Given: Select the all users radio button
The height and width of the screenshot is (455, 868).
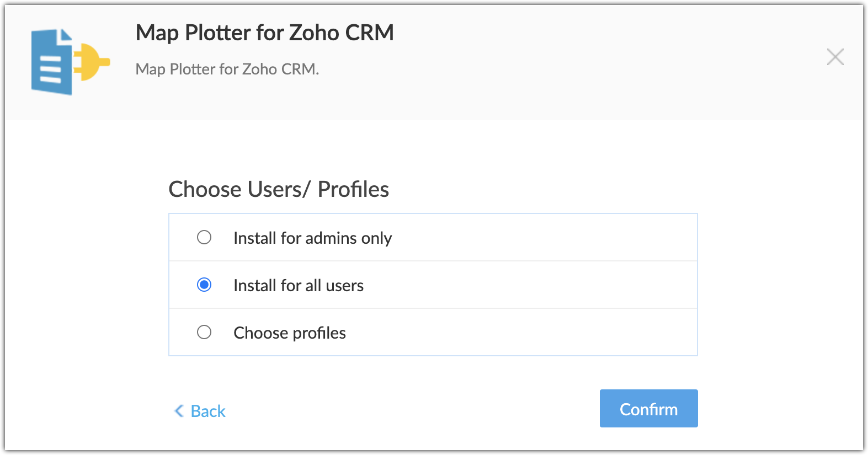Looking at the screenshot, I should tap(204, 285).
